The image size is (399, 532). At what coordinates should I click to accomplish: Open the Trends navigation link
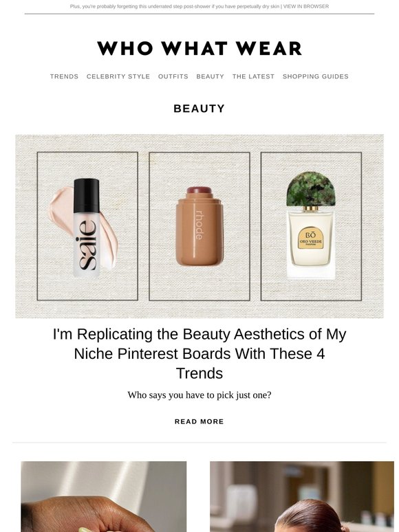tap(64, 76)
